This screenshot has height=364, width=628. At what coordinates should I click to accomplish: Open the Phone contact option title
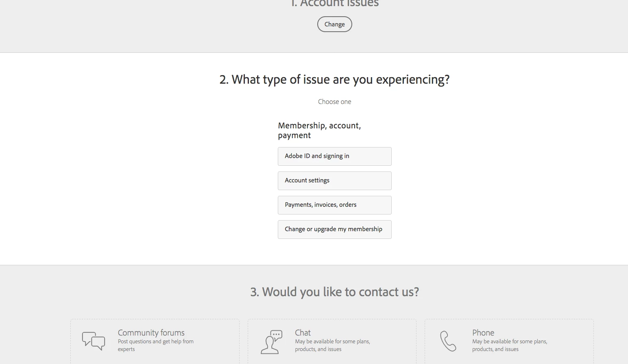pos(483,333)
